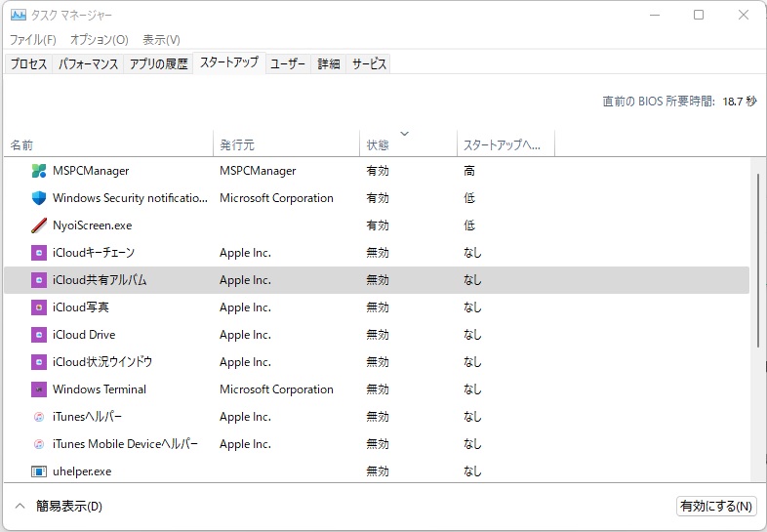Click Apple Inc. publisher of iCloud Drive

coord(245,335)
